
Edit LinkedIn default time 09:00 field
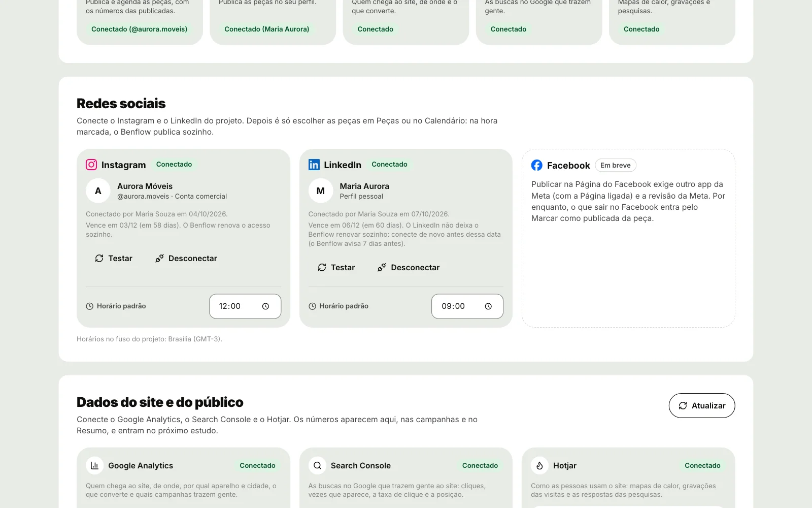coord(467,306)
